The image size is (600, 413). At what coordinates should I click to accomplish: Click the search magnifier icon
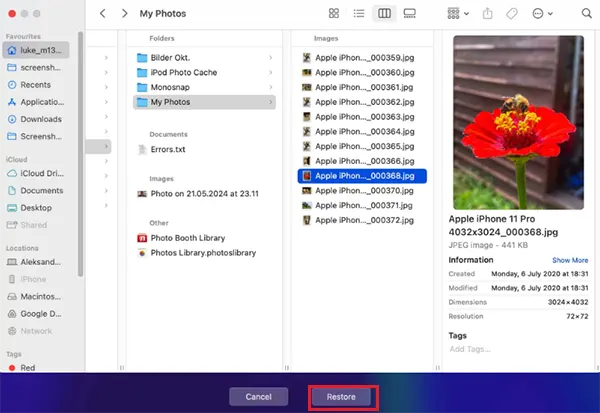(586, 13)
